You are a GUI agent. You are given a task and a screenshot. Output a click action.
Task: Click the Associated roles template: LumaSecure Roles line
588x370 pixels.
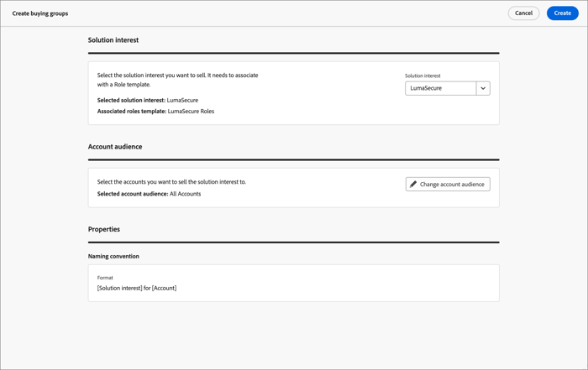tap(155, 111)
